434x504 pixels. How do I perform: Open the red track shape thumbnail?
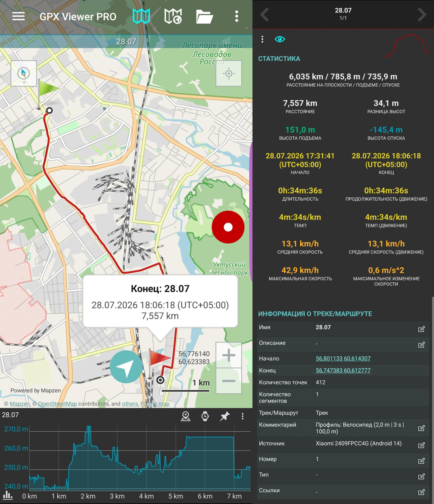pyautogui.click(x=407, y=46)
